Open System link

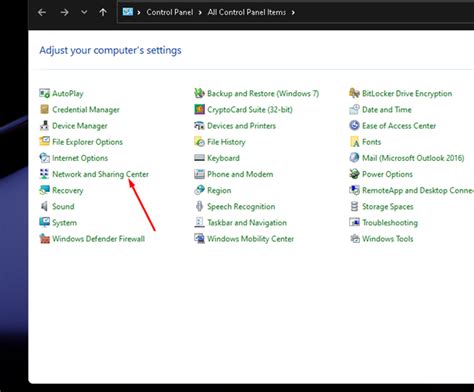(64, 223)
